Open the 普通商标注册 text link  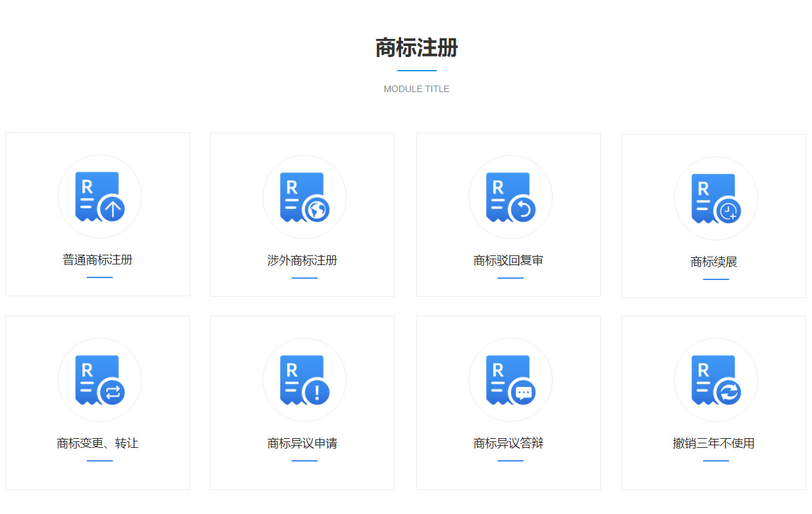click(x=98, y=260)
